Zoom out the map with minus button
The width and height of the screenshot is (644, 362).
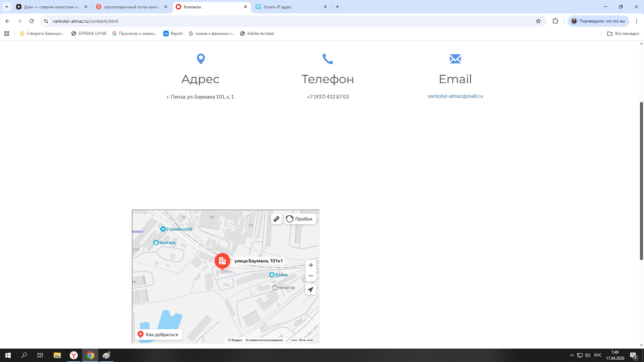click(311, 276)
